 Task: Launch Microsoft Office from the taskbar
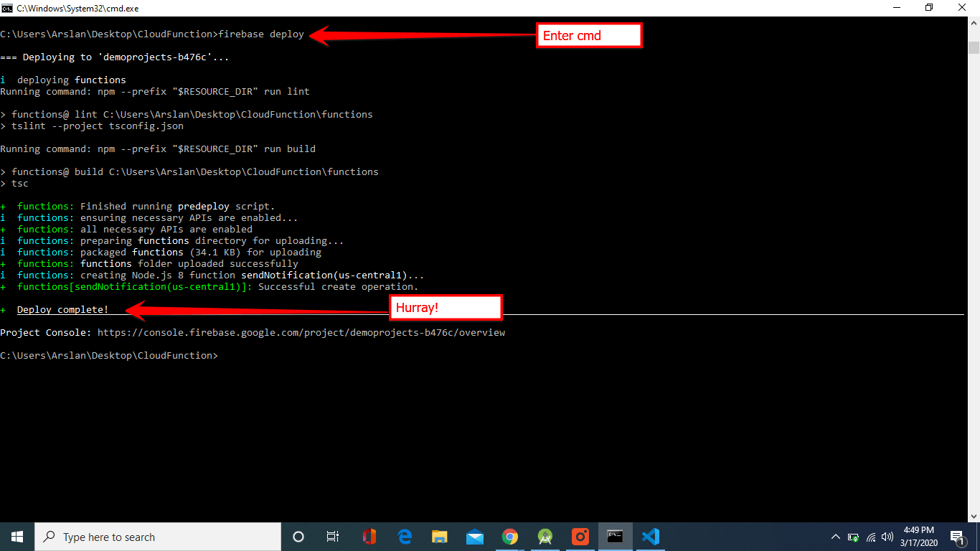[369, 537]
